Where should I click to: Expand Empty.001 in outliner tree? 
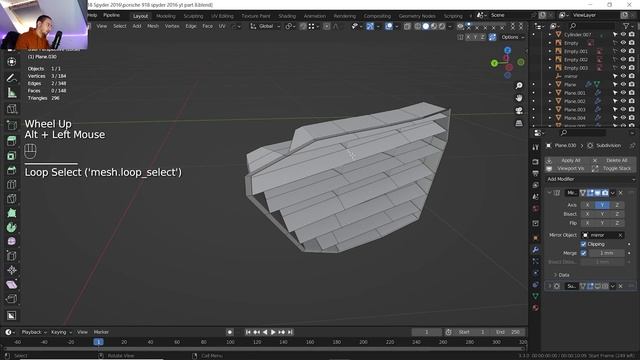(550, 51)
